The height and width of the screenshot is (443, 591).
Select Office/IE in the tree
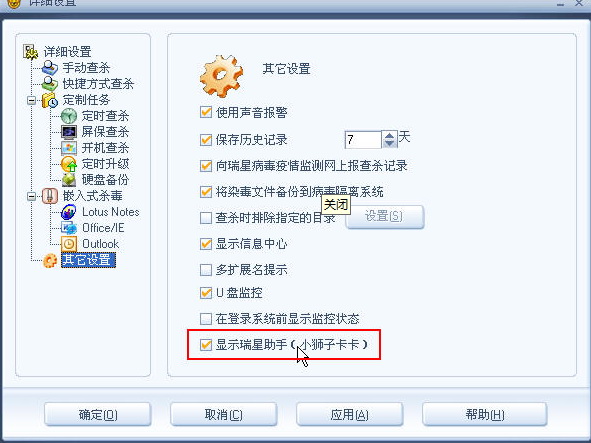pyautogui.click(x=103, y=228)
